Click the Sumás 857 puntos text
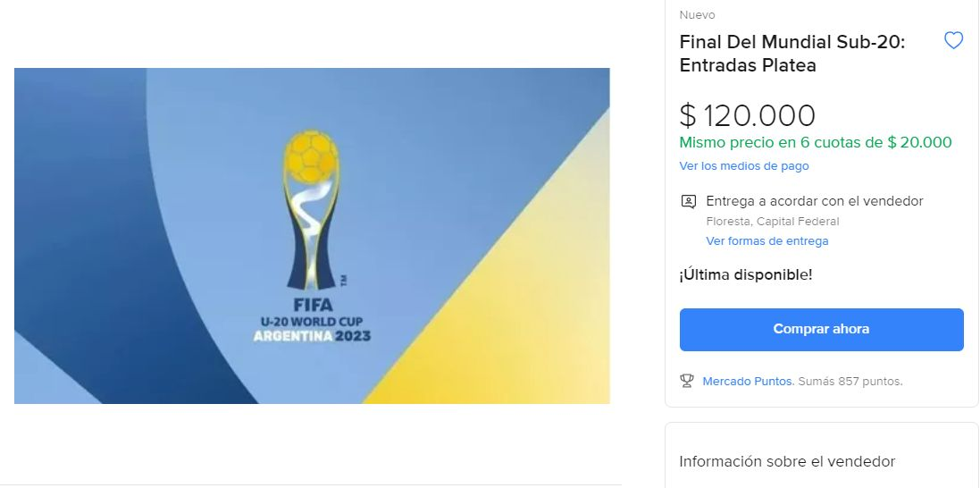Image resolution: width=980 pixels, height=488 pixels. click(850, 382)
